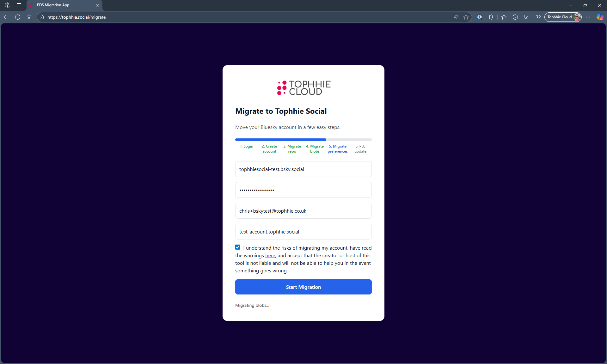Click the 2. Create account step
The height and width of the screenshot is (364, 607).
click(x=269, y=149)
